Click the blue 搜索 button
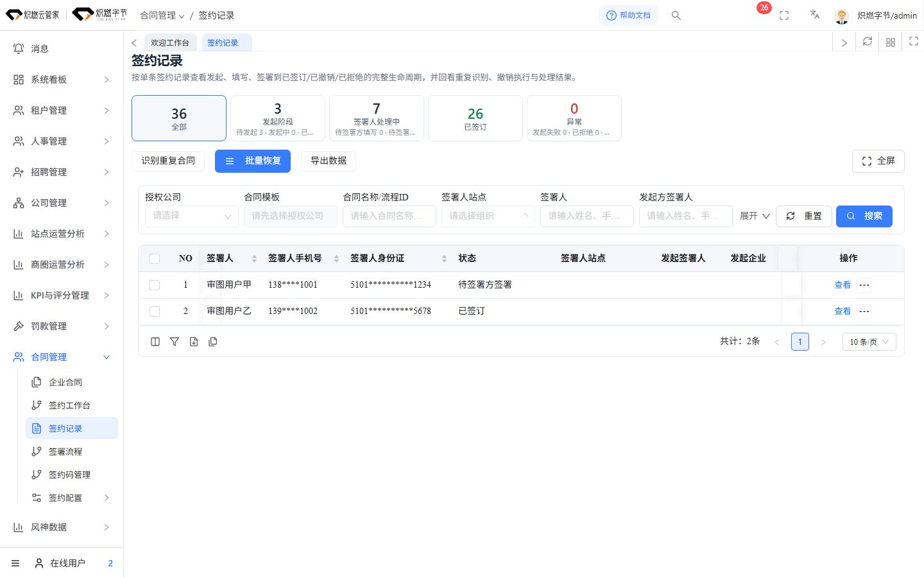Screen dimensions: 924x578 coord(864,216)
